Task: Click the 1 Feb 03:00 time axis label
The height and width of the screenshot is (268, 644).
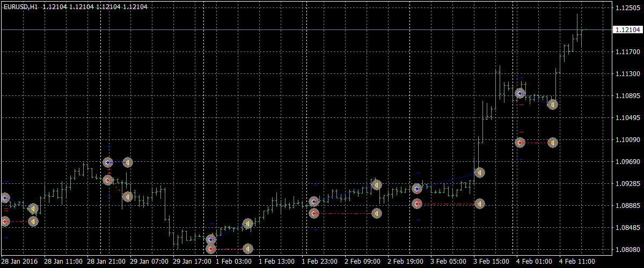Action: click(234, 262)
